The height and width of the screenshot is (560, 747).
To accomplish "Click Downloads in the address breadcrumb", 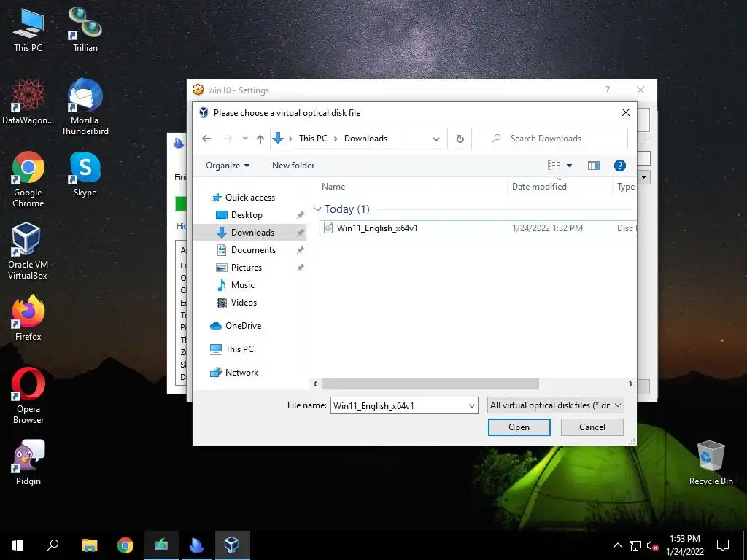I will [365, 139].
